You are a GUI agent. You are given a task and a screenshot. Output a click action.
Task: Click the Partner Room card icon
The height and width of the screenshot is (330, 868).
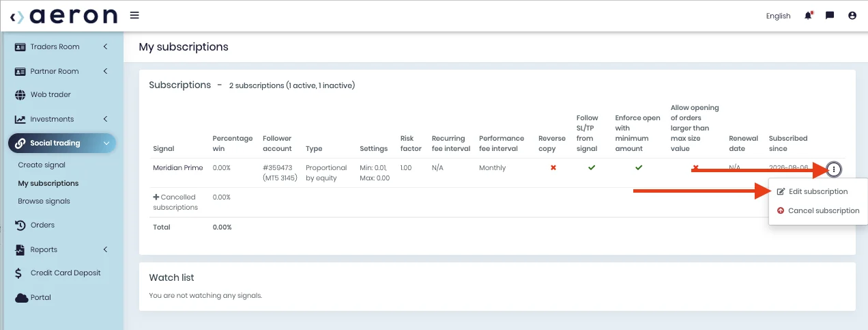click(20, 71)
